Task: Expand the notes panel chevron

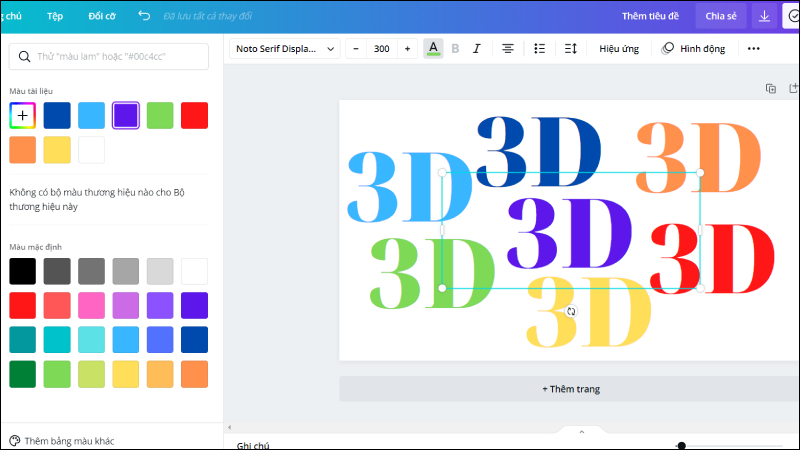Action: coord(582,432)
